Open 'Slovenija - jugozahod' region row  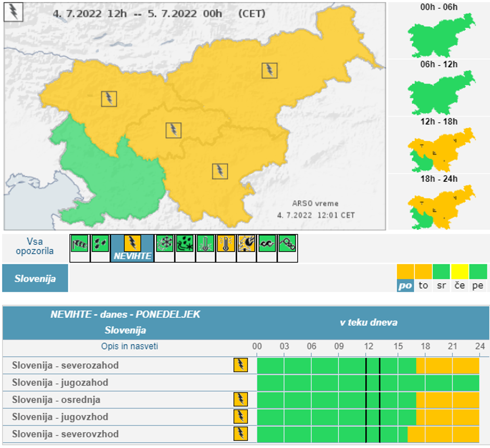tap(60, 382)
